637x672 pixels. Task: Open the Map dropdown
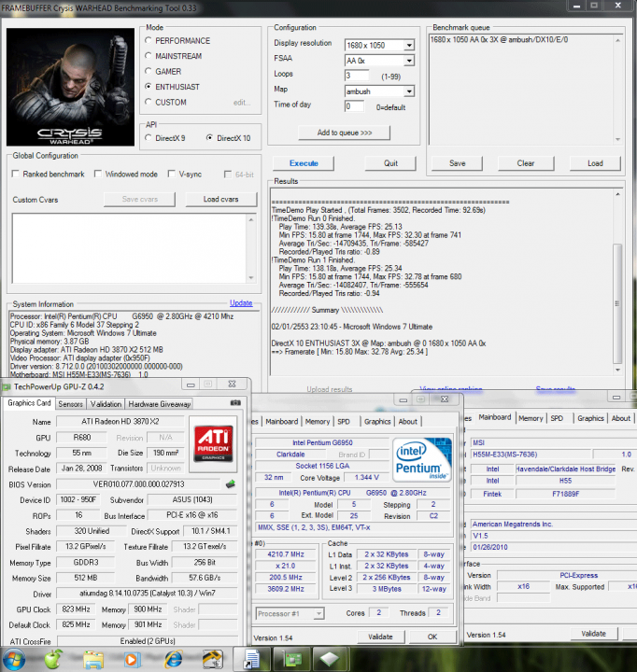[x=409, y=91]
